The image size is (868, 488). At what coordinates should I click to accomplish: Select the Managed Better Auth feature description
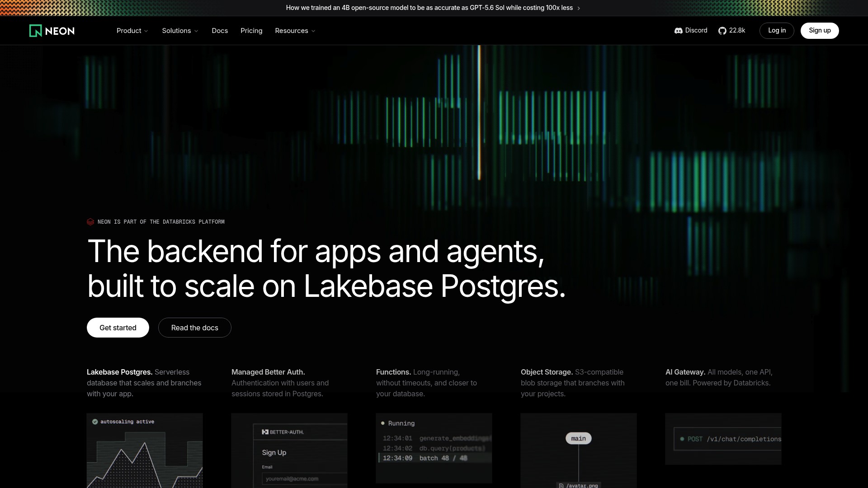[280, 383]
